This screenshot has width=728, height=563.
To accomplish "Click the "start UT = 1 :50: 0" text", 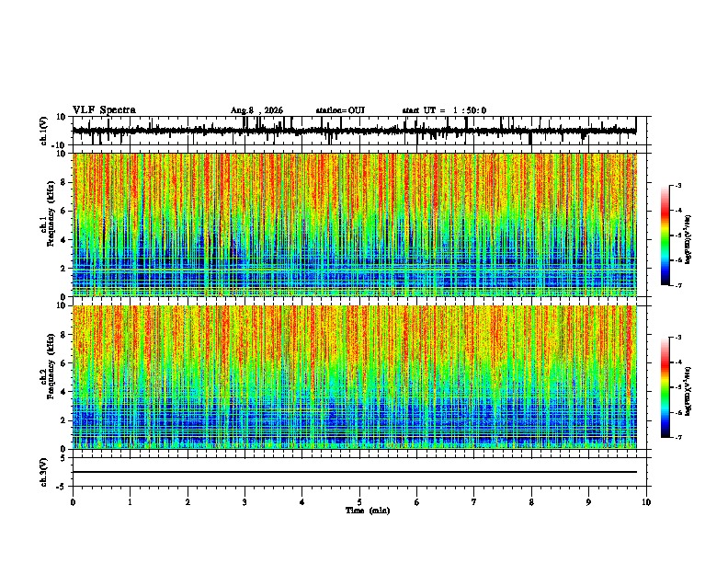I will point(444,110).
